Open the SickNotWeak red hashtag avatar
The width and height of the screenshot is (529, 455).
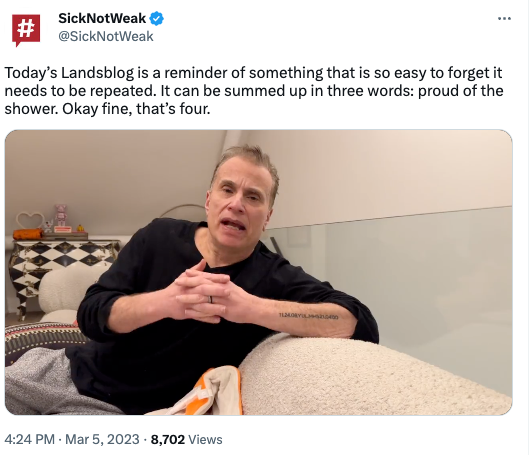(x=26, y=30)
